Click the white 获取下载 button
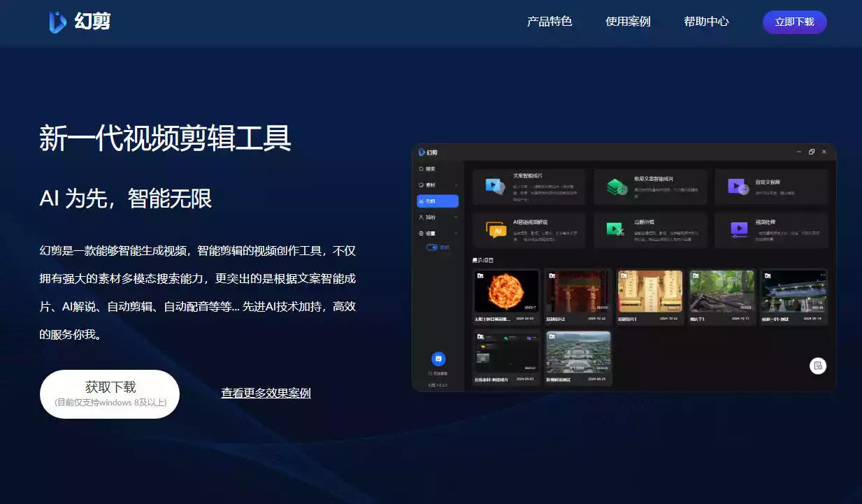 coord(110,394)
